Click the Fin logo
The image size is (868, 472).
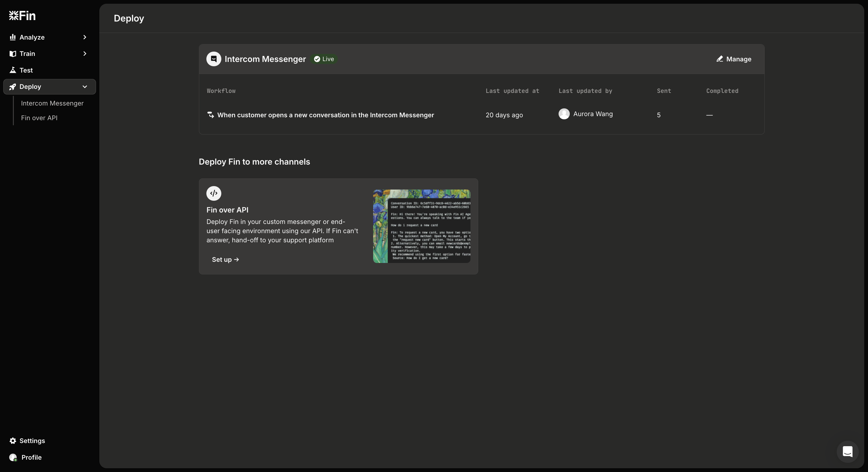22,15
